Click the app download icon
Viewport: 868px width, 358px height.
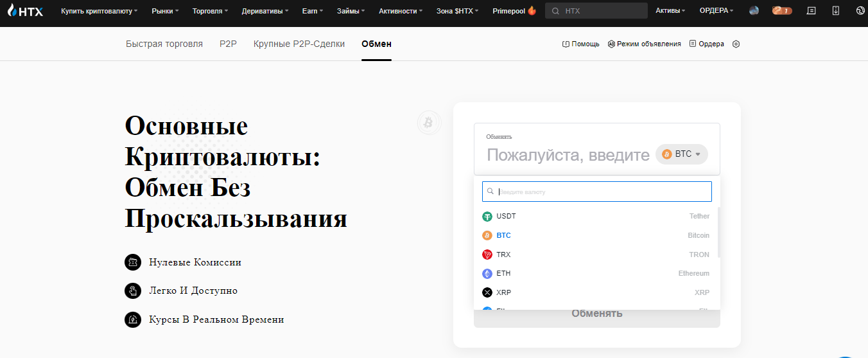[835, 11]
